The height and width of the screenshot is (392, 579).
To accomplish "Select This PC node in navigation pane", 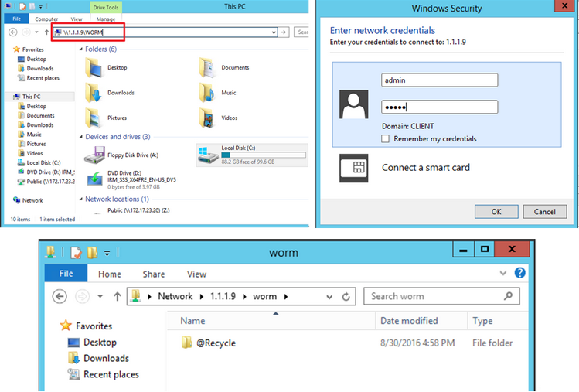I will click(x=32, y=97).
